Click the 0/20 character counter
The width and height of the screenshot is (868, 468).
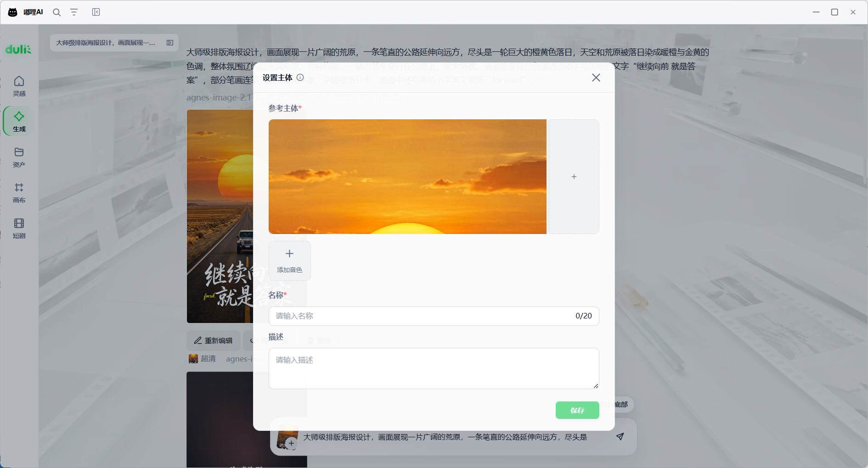click(584, 316)
